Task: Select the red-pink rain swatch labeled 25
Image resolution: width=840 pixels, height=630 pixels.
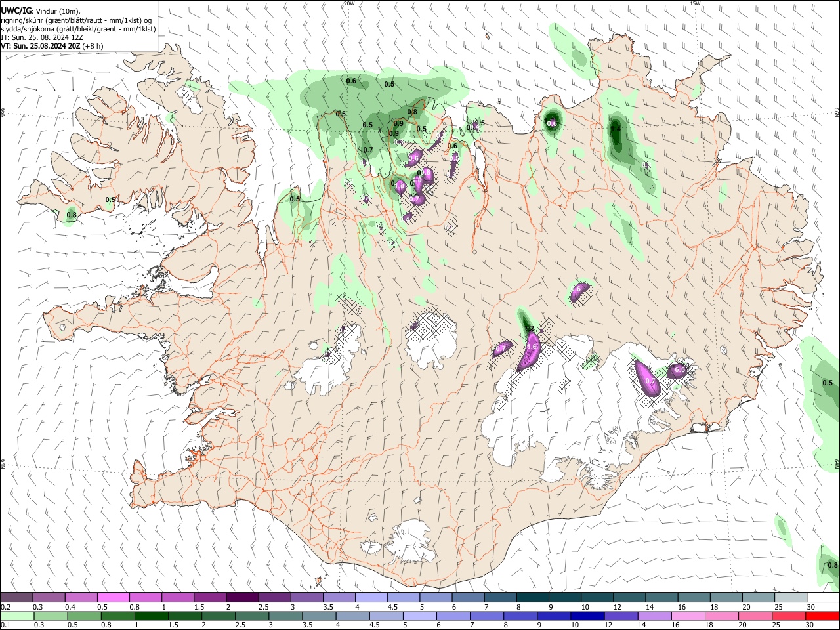Action: (789, 616)
